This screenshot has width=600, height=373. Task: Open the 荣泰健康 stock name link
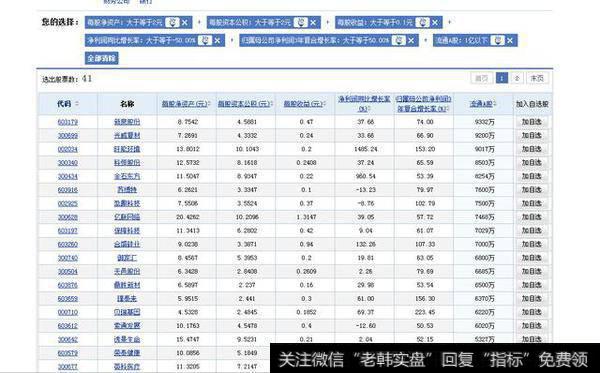(127, 353)
